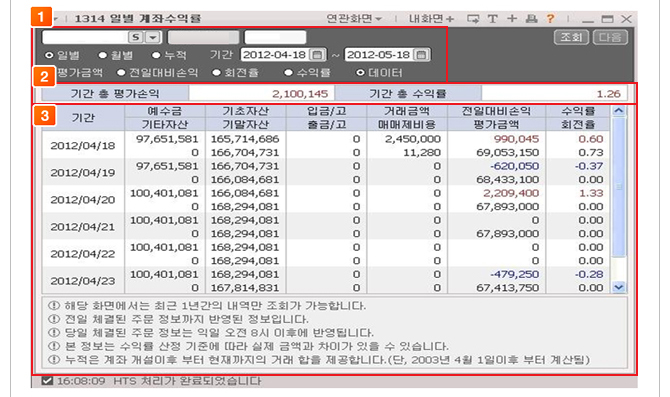Open calendar picker for 2012-04-18 start date

(317, 55)
